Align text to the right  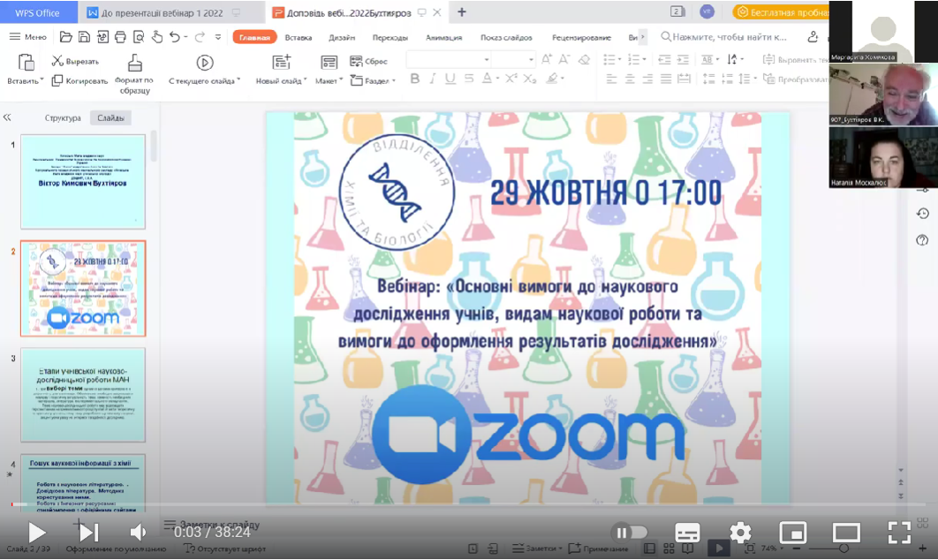tap(648, 79)
